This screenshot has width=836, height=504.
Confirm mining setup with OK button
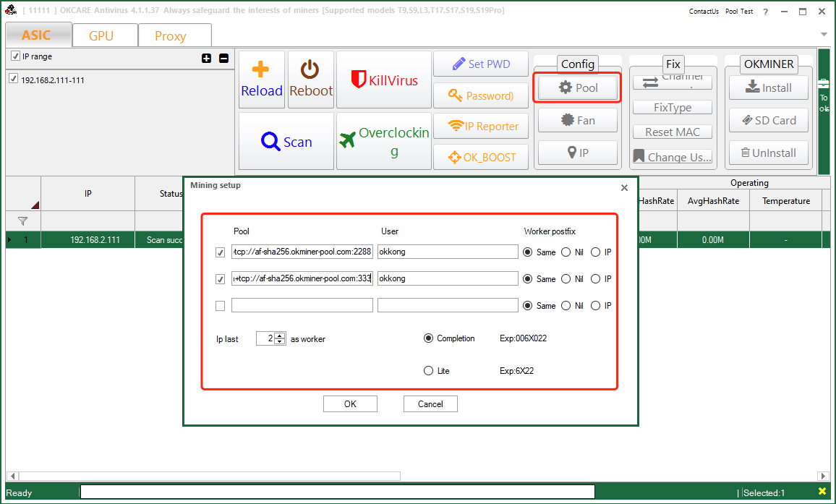tap(350, 404)
